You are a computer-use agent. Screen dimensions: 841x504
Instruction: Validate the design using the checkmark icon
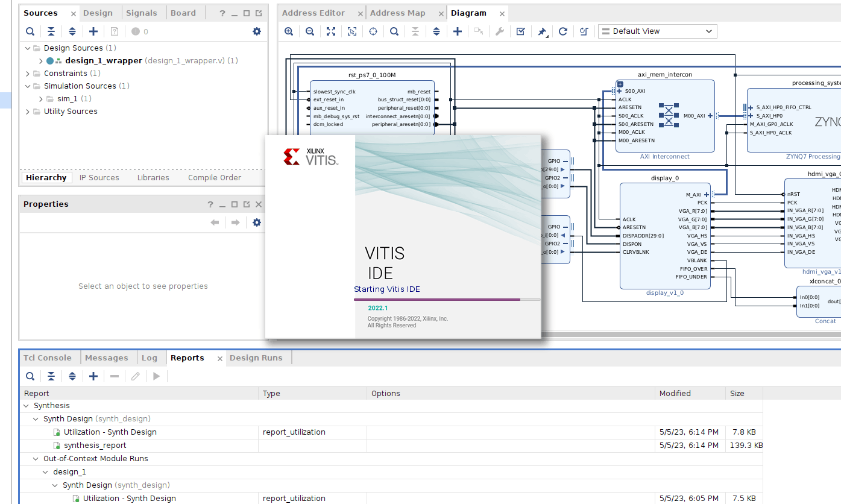pyautogui.click(x=521, y=31)
